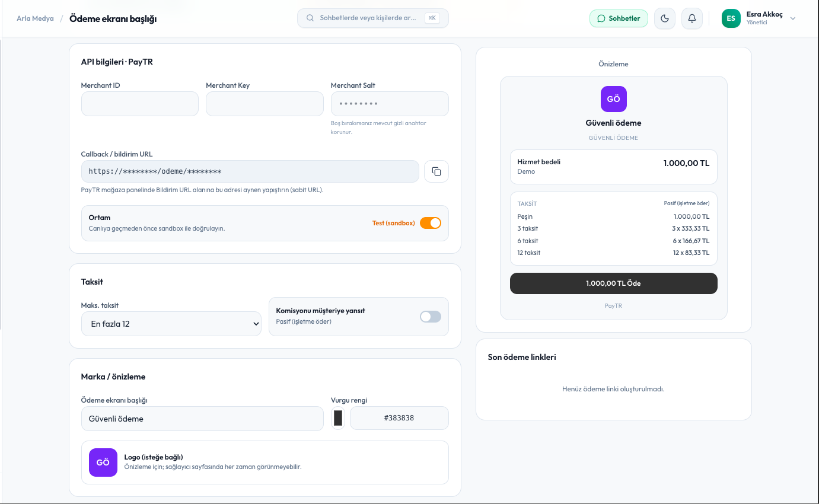Open notifications bell icon

[692, 18]
